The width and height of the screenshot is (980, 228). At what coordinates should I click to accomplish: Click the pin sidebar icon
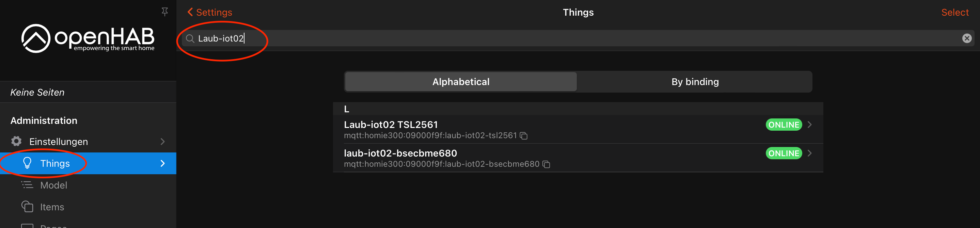tap(165, 12)
